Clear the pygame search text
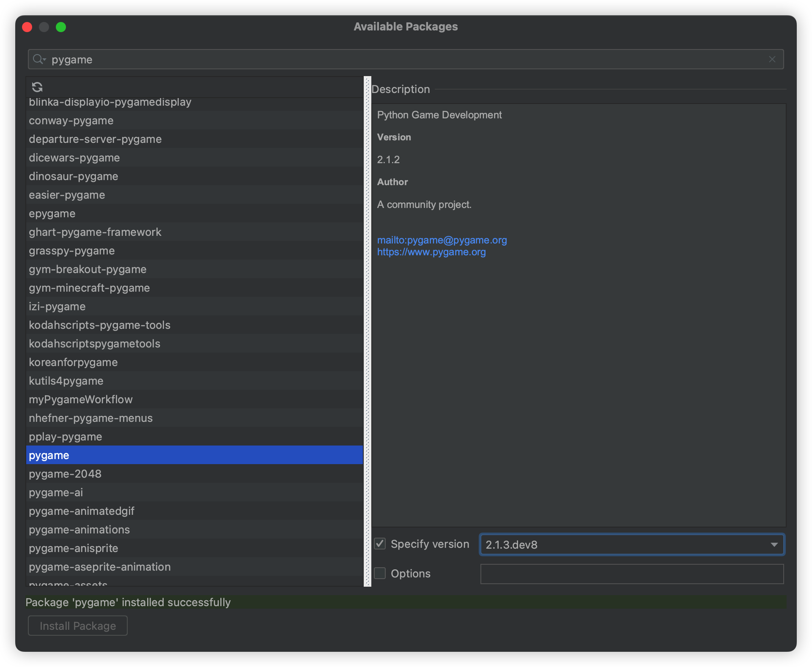The width and height of the screenshot is (812, 667). pos(772,59)
